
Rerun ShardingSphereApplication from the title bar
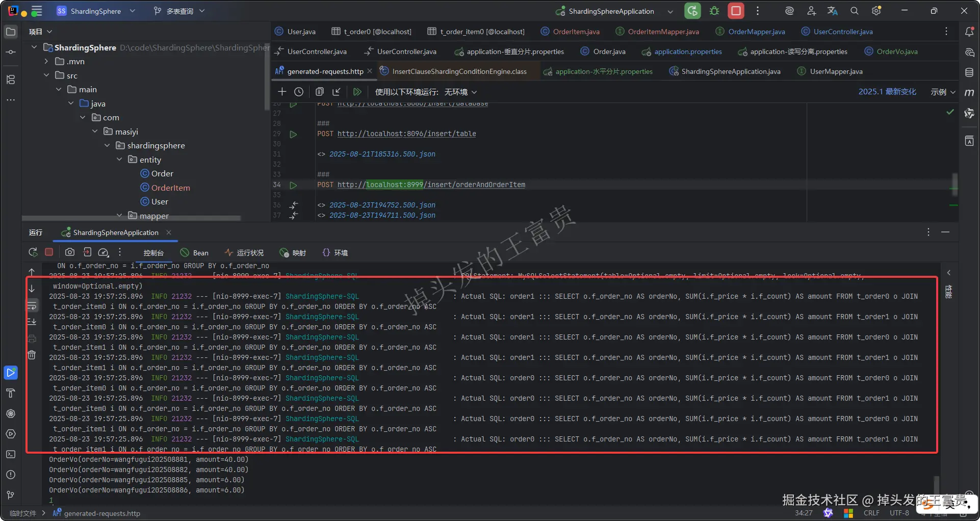click(x=692, y=11)
